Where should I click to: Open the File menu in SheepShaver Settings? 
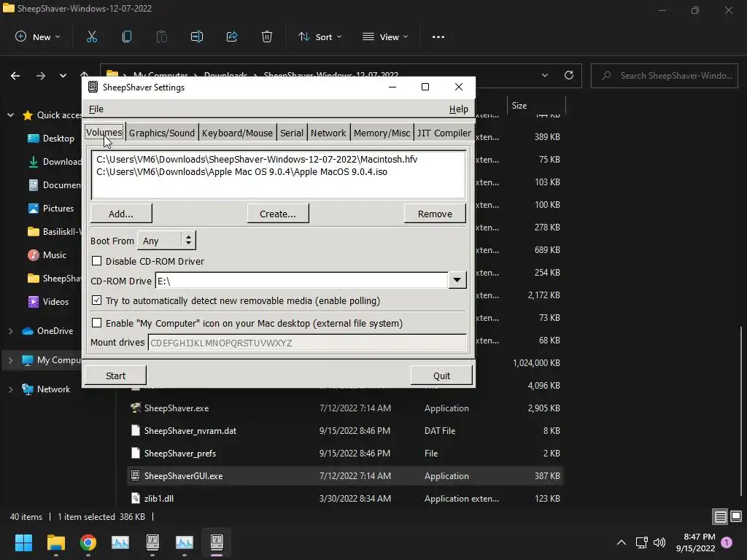point(96,109)
